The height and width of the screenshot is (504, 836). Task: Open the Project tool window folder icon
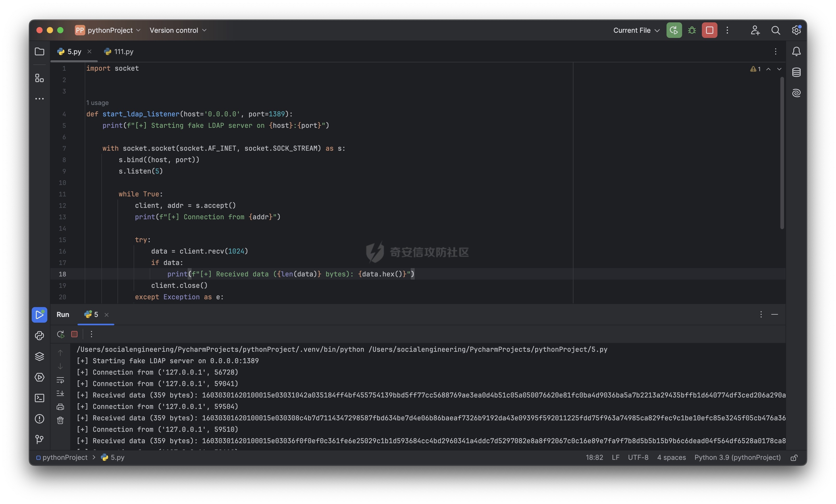pos(39,51)
